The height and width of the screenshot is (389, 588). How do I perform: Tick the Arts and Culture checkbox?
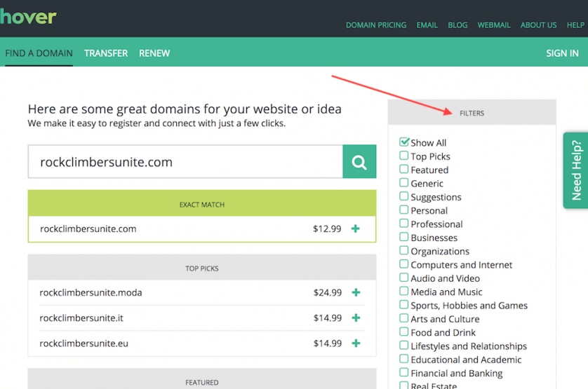tap(404, 318)
